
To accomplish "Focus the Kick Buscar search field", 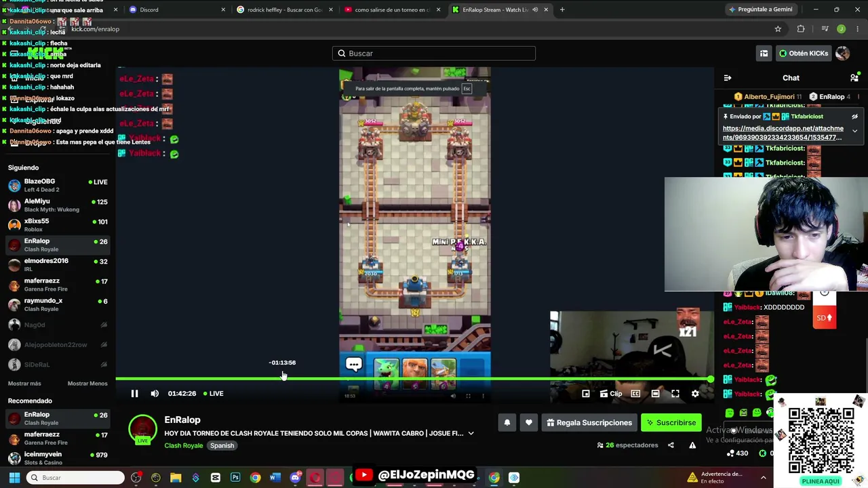I will [434, 54].
